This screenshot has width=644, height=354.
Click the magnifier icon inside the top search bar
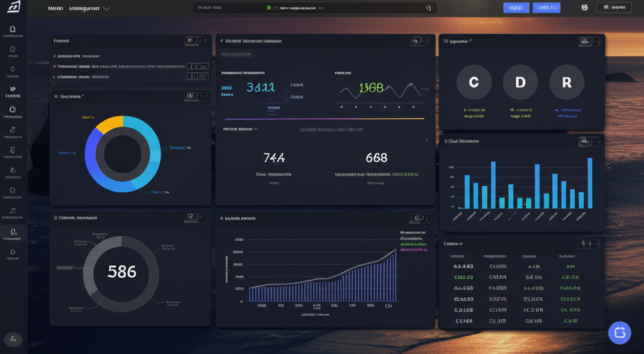tap(429, 8)
